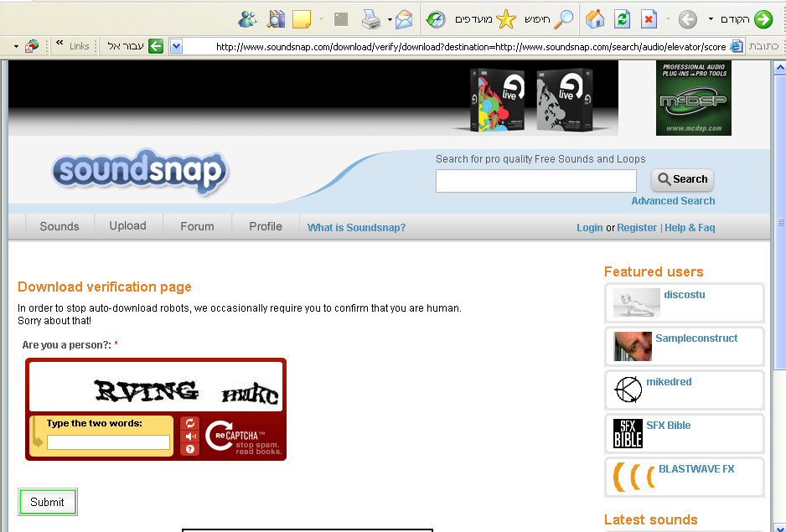Click the Submit button
This screenshot has width=786, height=532.
47,502
